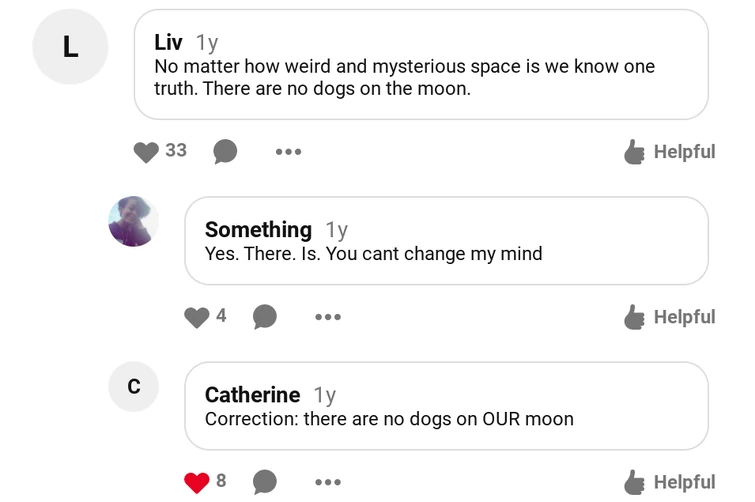The image size is (755, 502).
Task: Unlike Catherine's comment via red heart
Action: [x=197, y=482]
